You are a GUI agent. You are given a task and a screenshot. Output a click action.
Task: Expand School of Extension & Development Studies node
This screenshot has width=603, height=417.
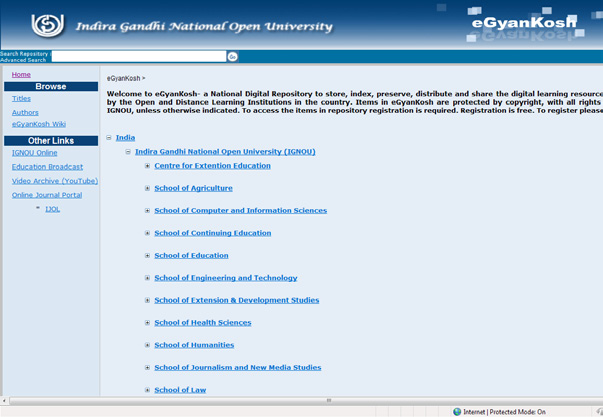pos(147,300)
